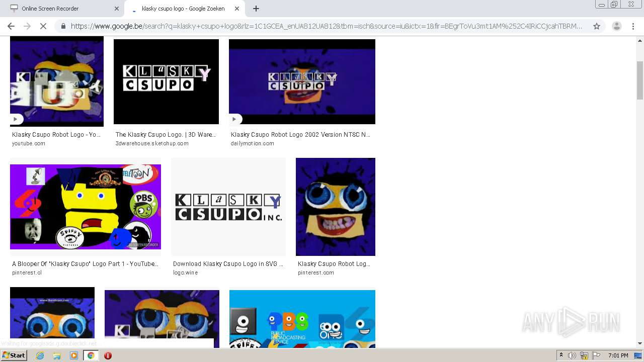This screenshot has width=644, height=362.
Task: Open the Chrome profile avatar
Action: click(616, 26)
